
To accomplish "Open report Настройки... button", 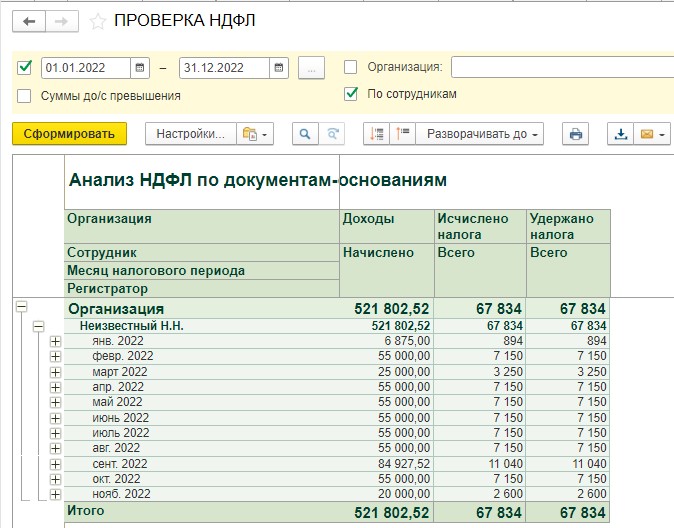I will (x=191, y=134).
